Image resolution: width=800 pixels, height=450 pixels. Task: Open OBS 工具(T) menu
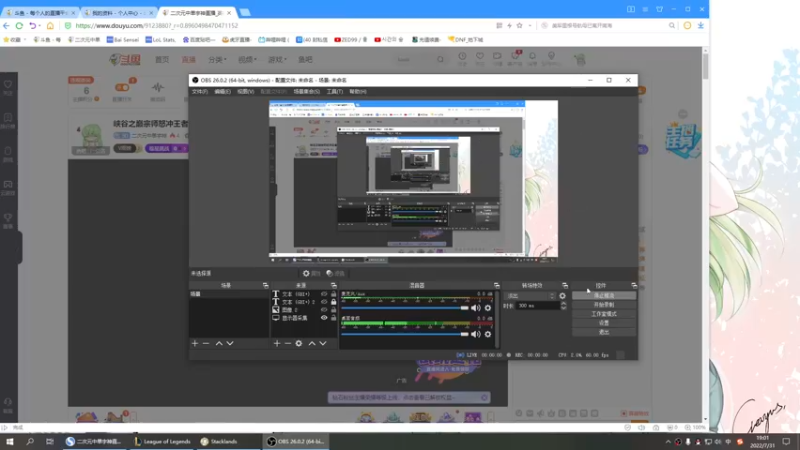(x=335, y=92)
